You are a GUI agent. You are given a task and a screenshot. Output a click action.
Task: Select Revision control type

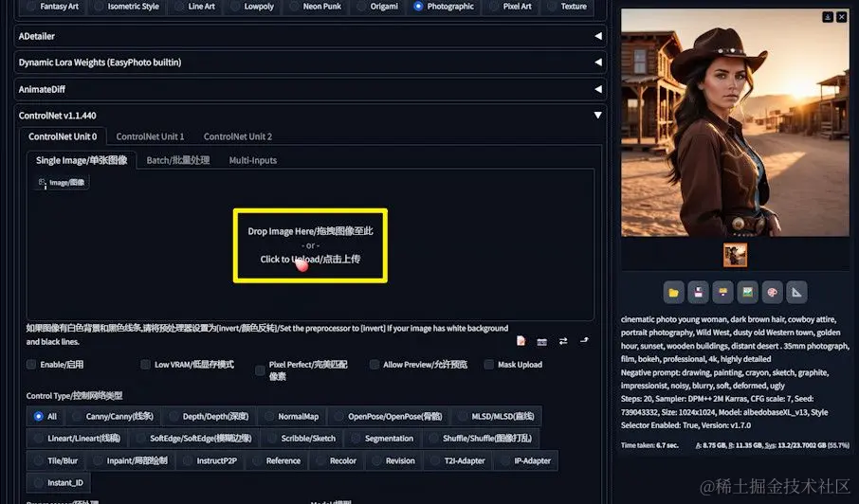(x=393, y=460)
